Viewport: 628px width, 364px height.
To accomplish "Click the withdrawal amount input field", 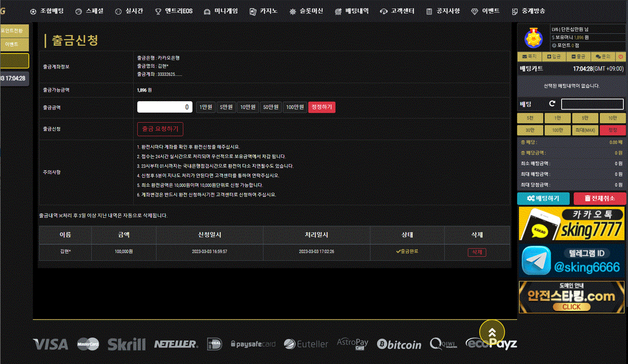I will click(164, 106).
